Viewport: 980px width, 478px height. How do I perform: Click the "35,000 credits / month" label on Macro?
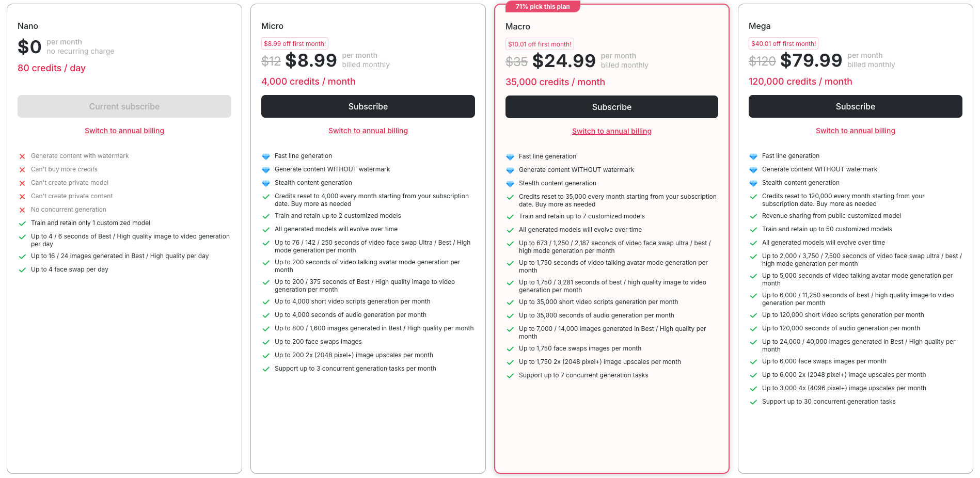pos(555,82)
